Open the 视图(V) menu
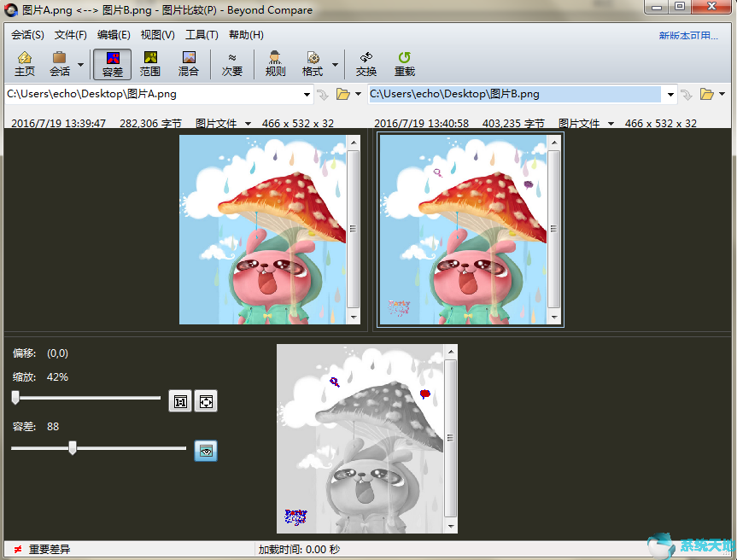This screenshot has height=560, width=737. click(x=157, y=35)
